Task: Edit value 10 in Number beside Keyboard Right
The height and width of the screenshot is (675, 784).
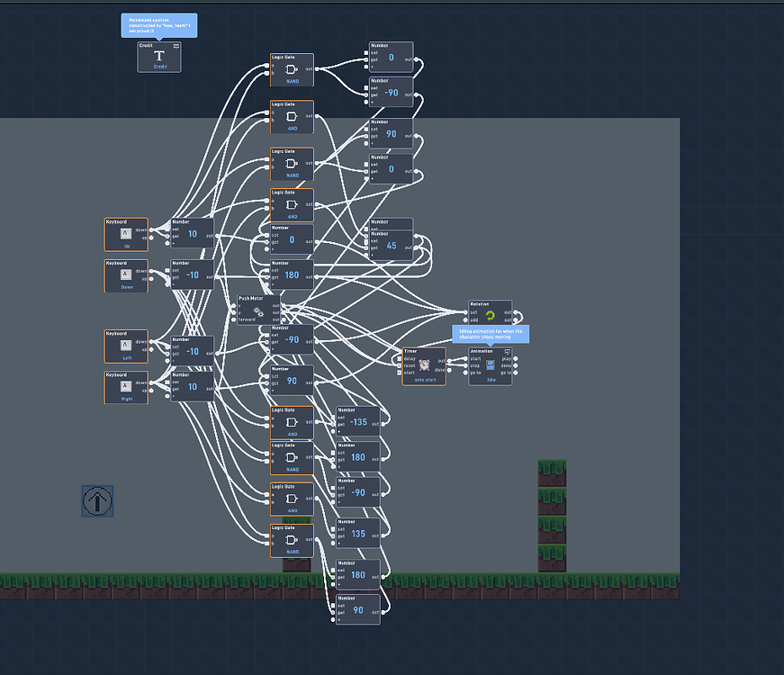Action: pos(193,386)
